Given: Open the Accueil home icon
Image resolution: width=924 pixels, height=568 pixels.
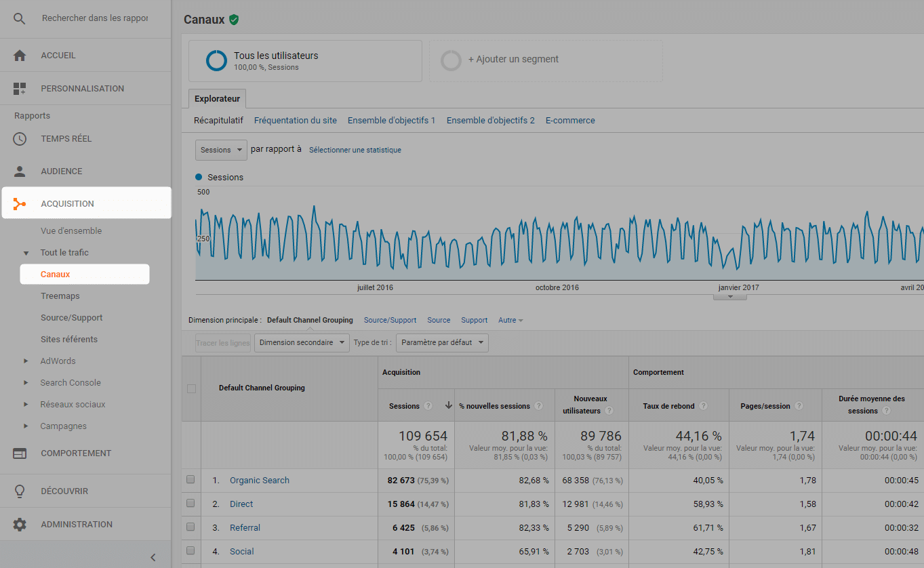Looking at the screenshot, I should (20, 56).
